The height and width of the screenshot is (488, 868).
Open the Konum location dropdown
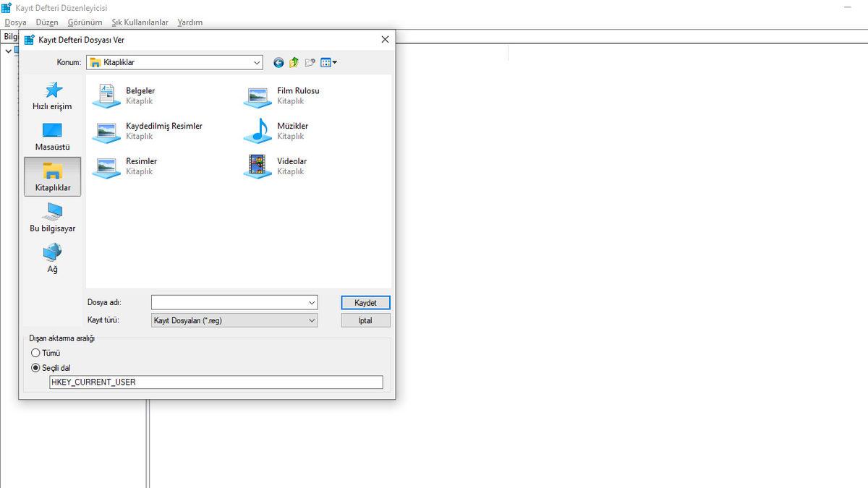pyautogui.click(x=256, y=62)
